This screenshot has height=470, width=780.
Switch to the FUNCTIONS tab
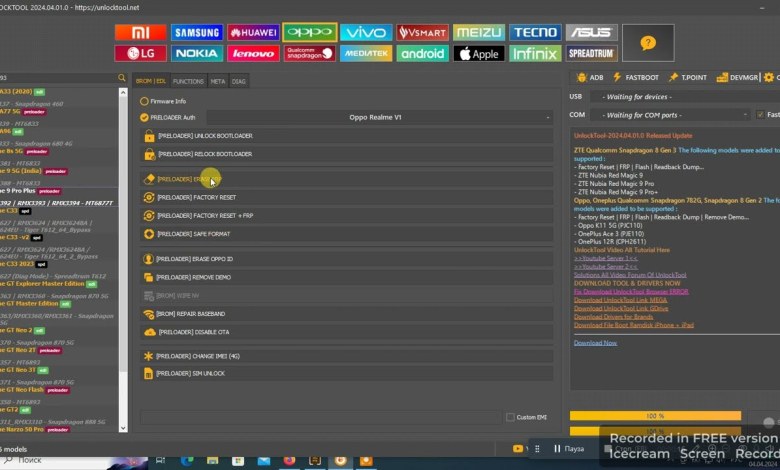[x=188, y=81]
